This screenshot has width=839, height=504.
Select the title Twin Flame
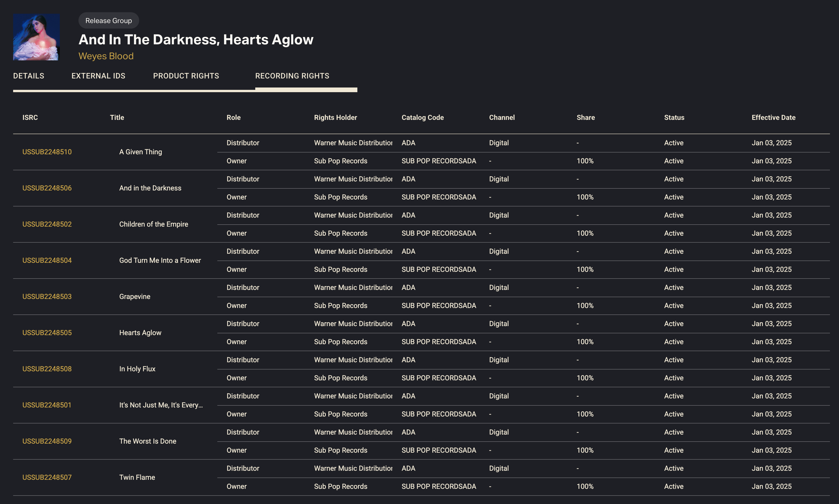(x=137, y=477)
